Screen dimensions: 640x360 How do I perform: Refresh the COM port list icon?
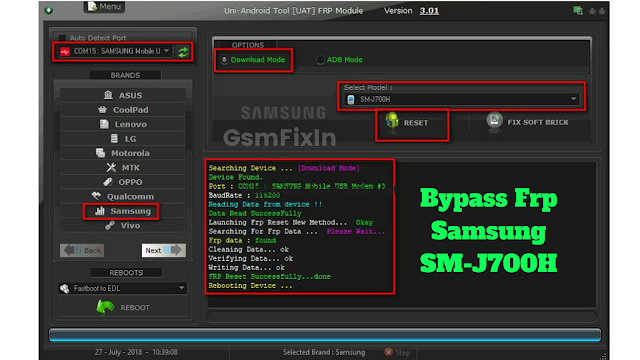pyautogui.click(x=183, y=52)
